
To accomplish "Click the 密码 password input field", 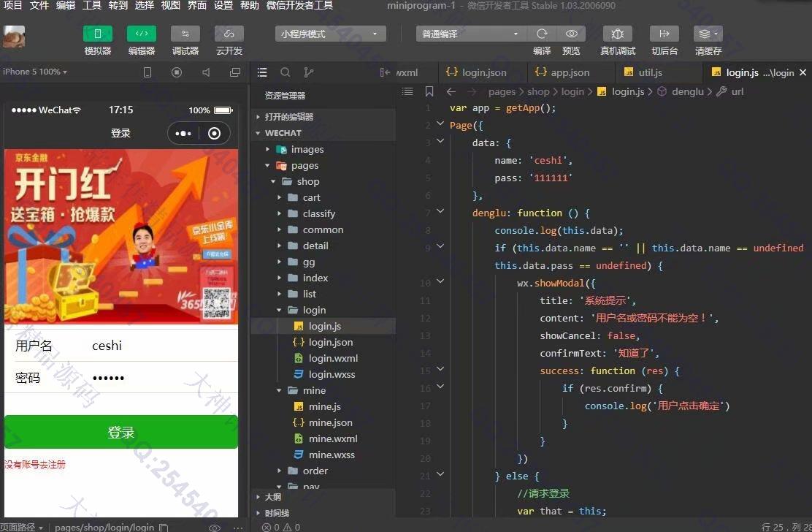I will tap(163, 378).
